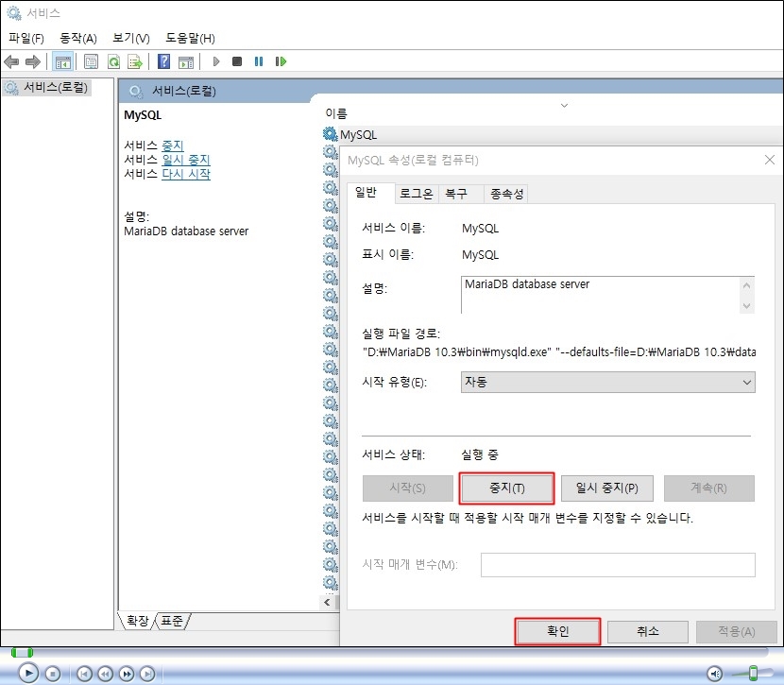This screenshot has width=784, height=685.
Task: Click the greyed 시작(S) button
Action: coord(407,488)
